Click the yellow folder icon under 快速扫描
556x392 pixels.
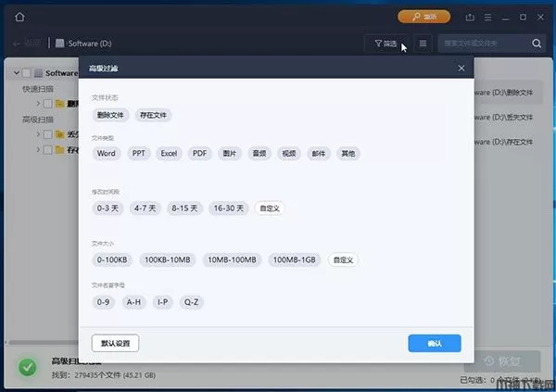59,104
